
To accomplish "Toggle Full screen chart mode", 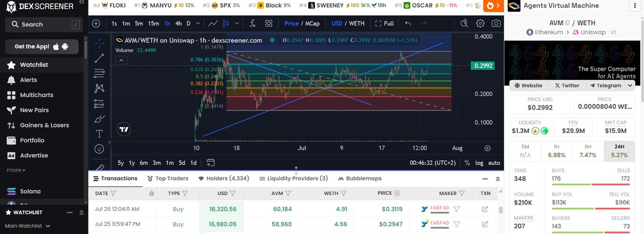I will (x=384, y=24).
